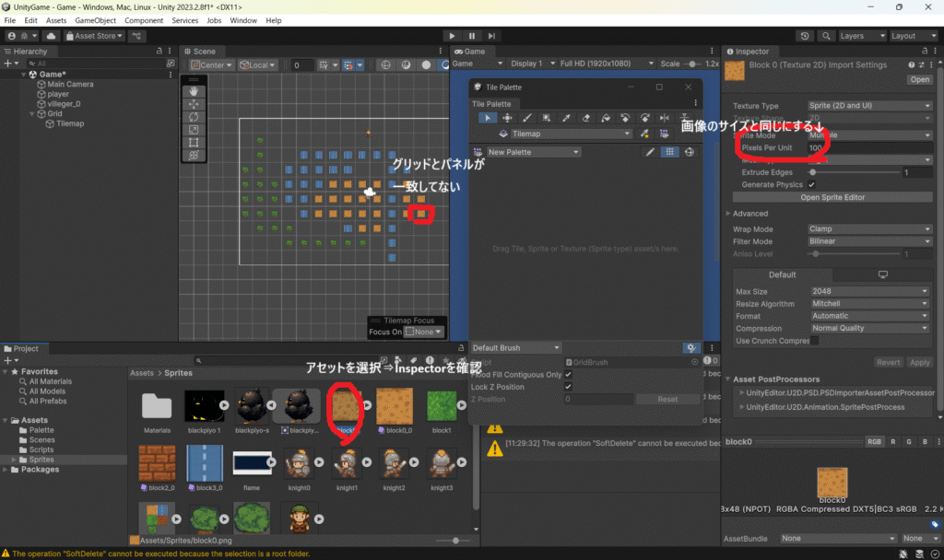The width and height of the screenshot is (944, 560).
Task: Click Open Sprite Editor button
Action: tap(832, 197)
